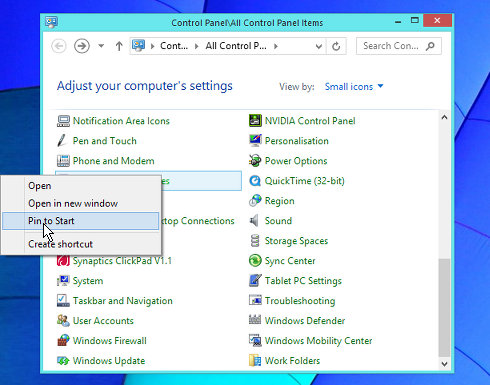Minimize the Control Panel window
The height and width of the screenshot is (385, 490).
(x=398, y=21)
